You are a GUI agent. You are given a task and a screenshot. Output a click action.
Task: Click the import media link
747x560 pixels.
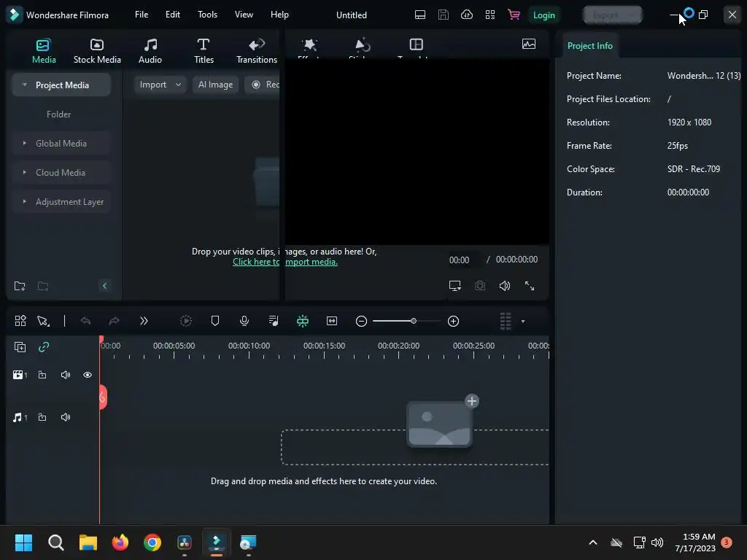click(285, 262)
